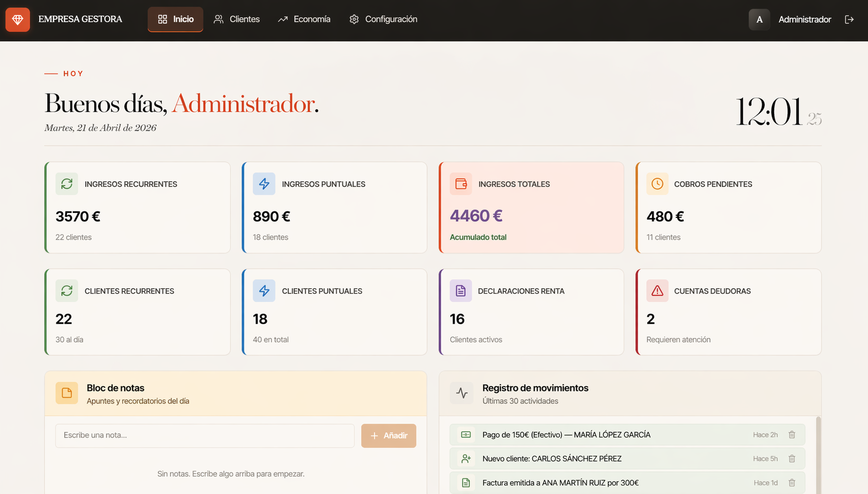
Task: Click the 480 € cobros pendientes value
Action: (x=665, y=216)
